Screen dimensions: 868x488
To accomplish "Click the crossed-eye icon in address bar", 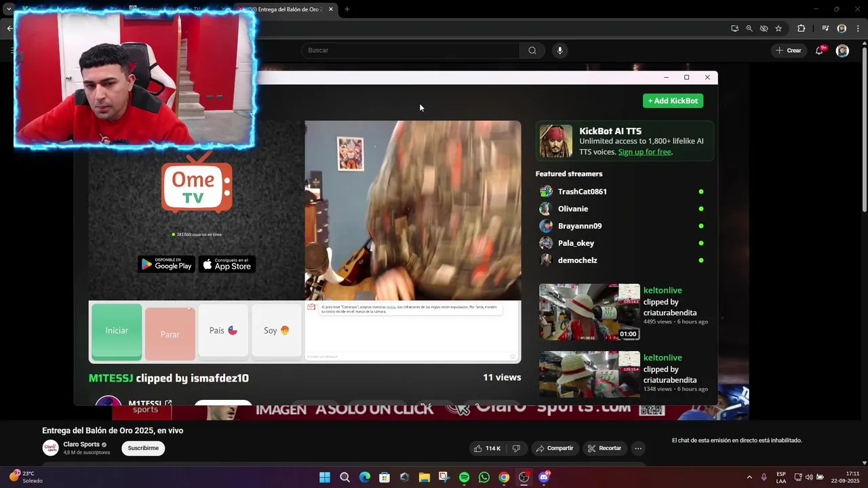I will (x=764, y=28).
